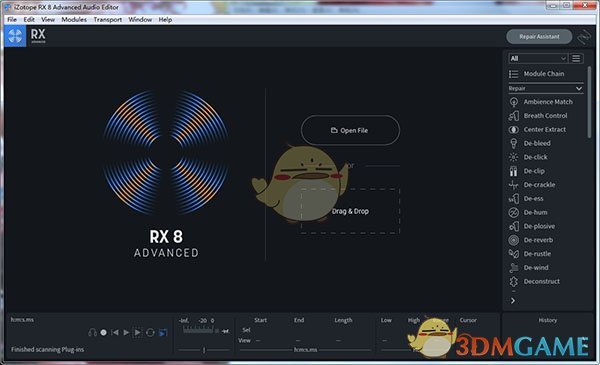600x365 pixels.
Task: Open the De-reverb module label
Action: pos(538,240)
